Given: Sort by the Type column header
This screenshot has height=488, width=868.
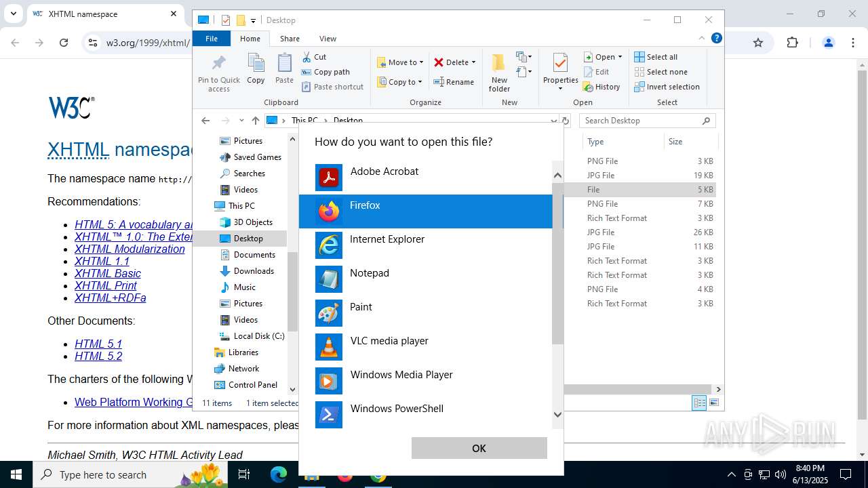Looking at the screenshot, I should [623, 142].
